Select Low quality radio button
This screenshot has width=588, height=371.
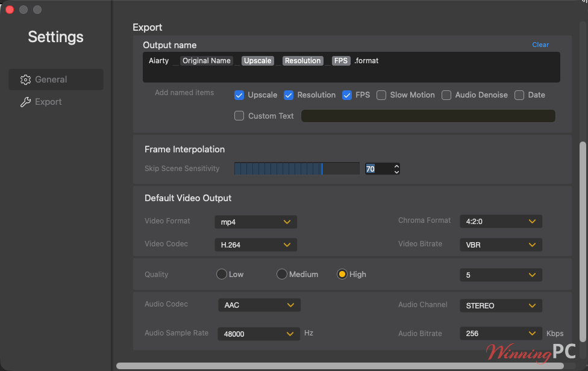coord(222,274)
